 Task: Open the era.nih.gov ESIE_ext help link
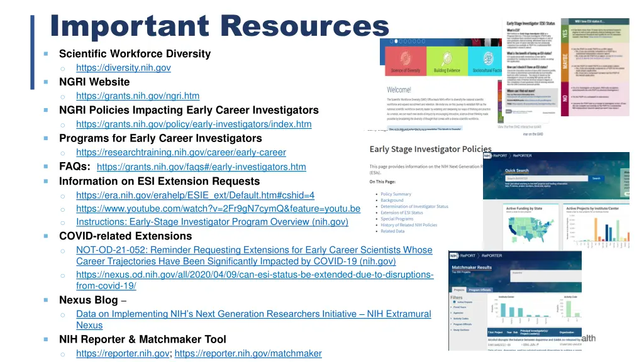pos(195,195)
